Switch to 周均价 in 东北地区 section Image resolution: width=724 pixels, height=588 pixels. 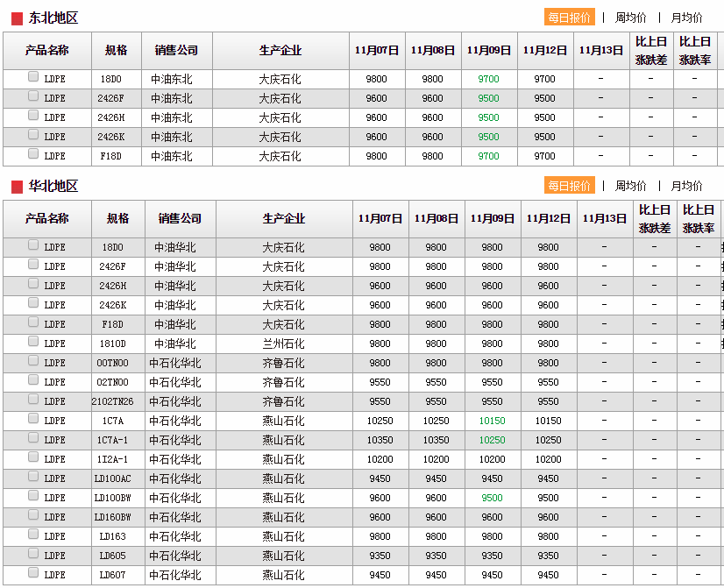tap(631, 18)
